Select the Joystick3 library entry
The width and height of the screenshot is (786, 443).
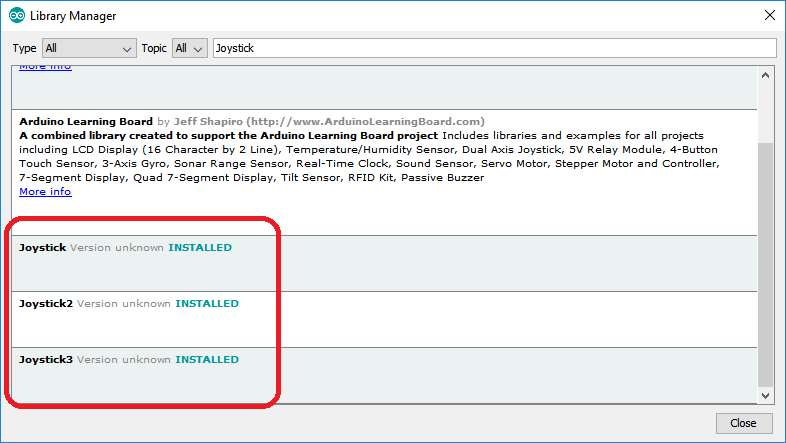tap(384, 376)
